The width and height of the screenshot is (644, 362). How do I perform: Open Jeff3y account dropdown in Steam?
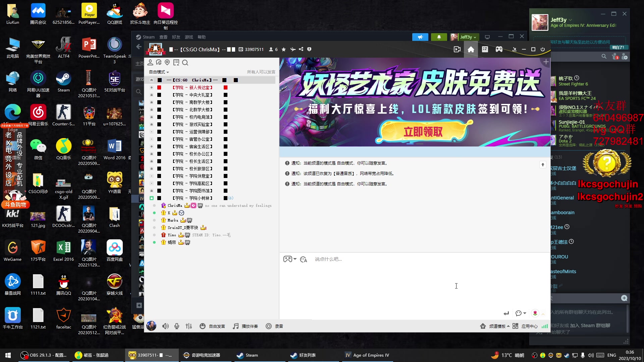pos(464,37)
